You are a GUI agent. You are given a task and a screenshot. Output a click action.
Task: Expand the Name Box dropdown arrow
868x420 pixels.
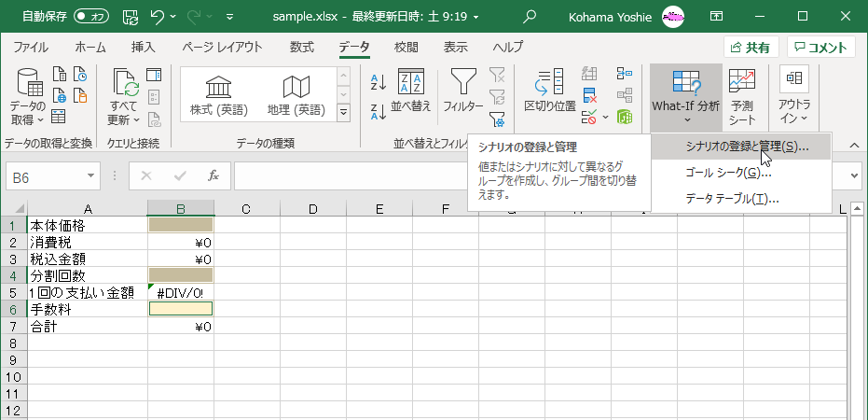coord(91,175)
